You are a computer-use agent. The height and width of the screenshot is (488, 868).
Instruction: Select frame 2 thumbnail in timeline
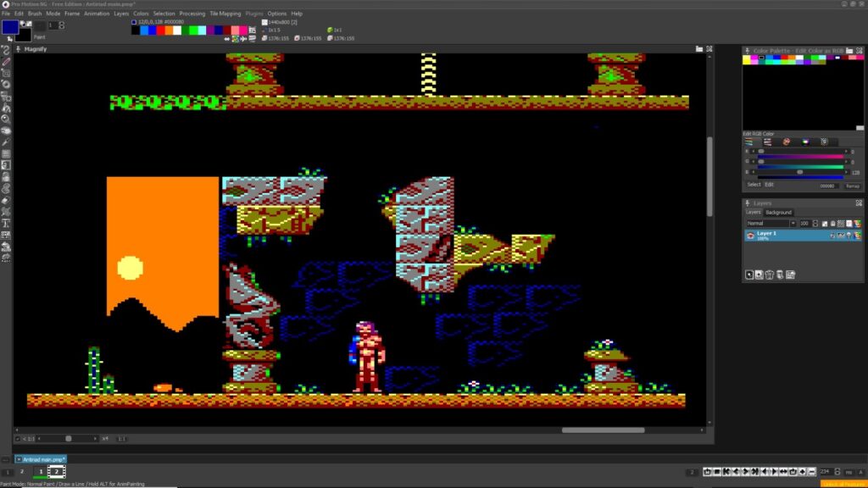coord(57,471)
